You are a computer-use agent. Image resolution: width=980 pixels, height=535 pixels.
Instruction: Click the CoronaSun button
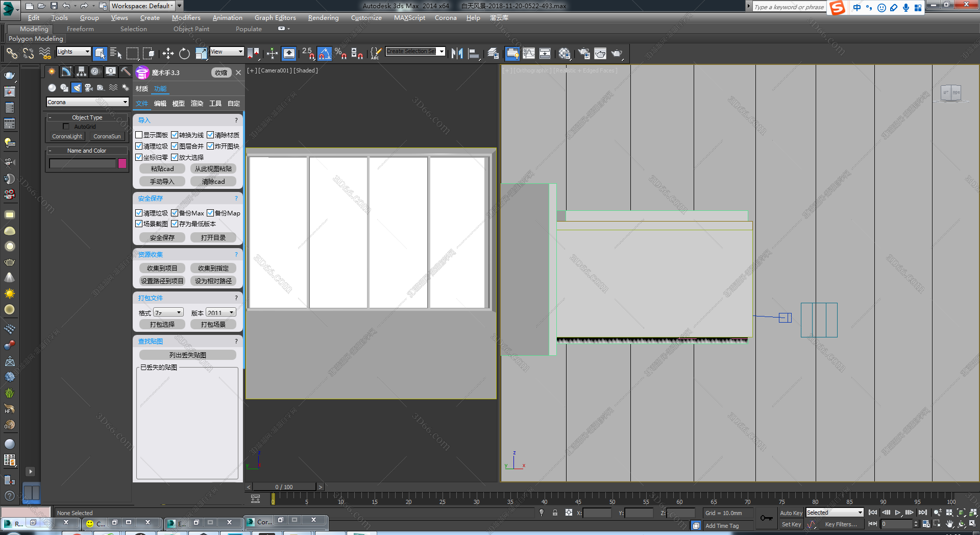[107, 136]
